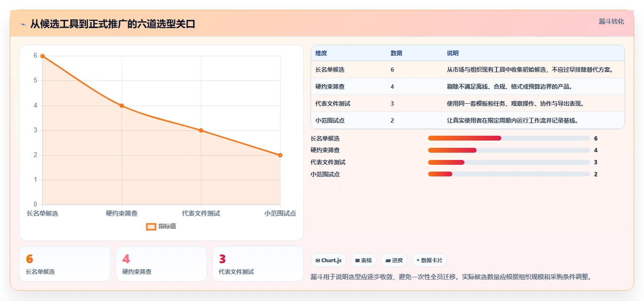Select the 进度 tag chip
The width and height of the screenshot is (644, 301).
[x=394, y=260]
